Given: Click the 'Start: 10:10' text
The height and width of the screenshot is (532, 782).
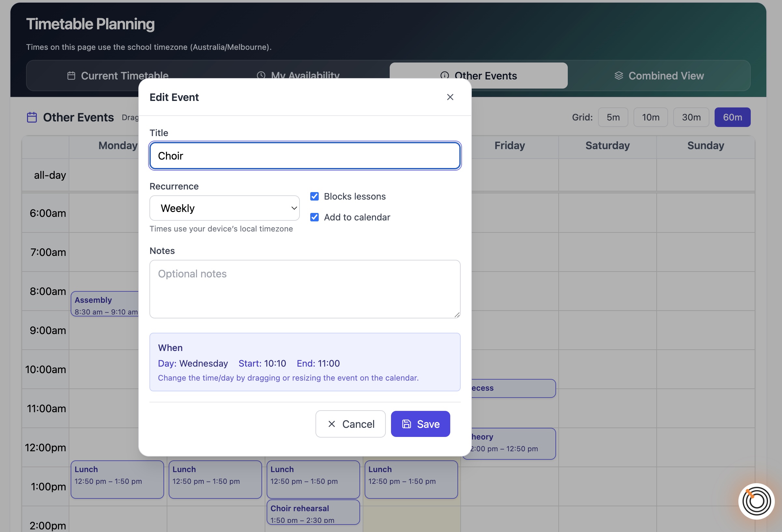Looking at the screenshot, I should coord(262,363).
